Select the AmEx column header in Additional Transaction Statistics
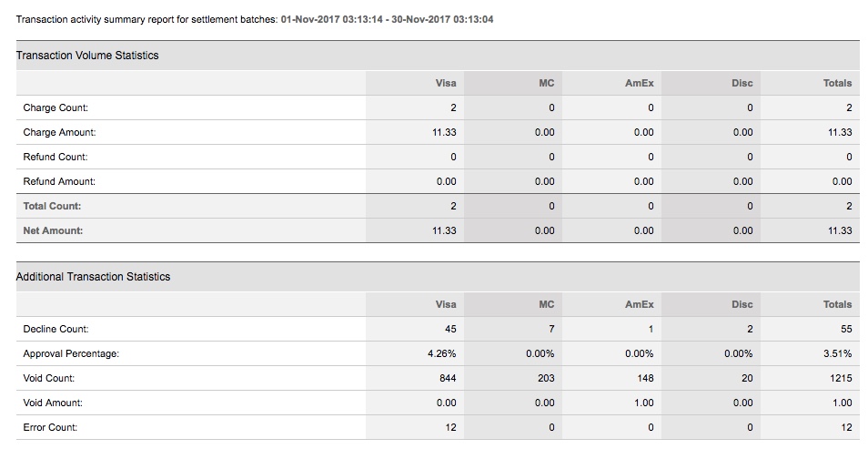The image size is (868, 449). click(639, 304)
